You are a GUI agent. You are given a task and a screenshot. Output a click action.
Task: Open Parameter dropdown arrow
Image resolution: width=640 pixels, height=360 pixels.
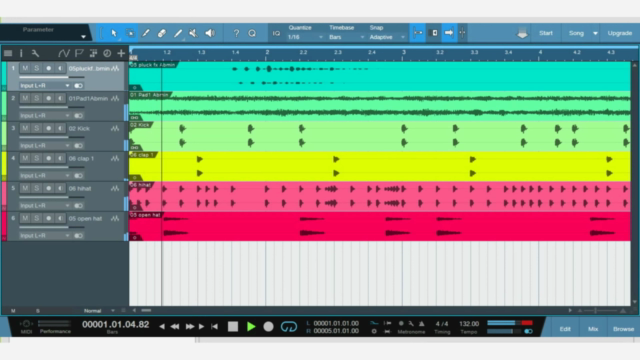(x=83, y=37)
